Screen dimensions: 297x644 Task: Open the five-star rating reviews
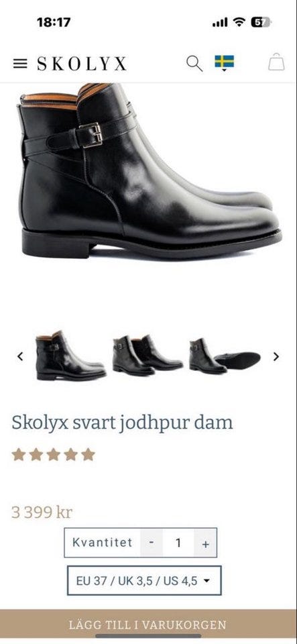pyautogui.click(x=54, y=455)
